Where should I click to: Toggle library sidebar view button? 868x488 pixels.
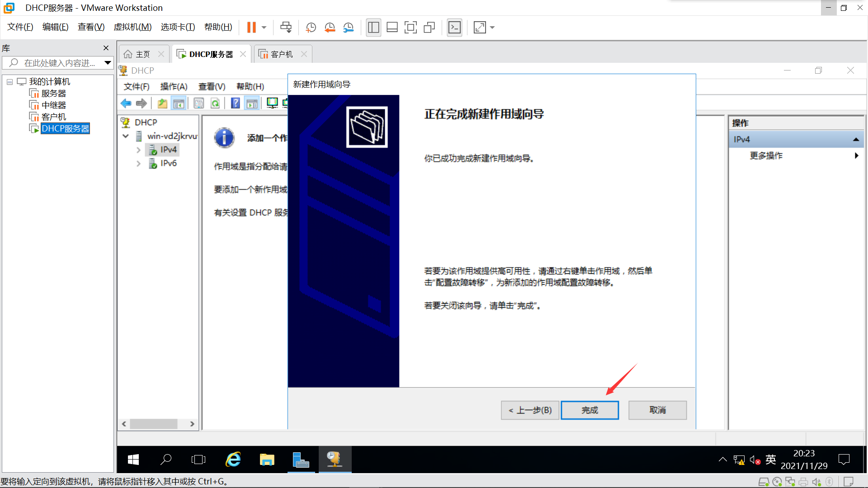coord(373,28)
